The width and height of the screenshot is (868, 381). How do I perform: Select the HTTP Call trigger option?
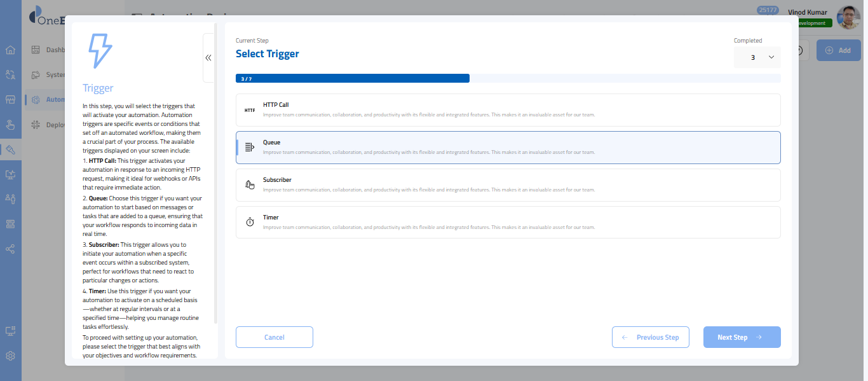point(508,110)
